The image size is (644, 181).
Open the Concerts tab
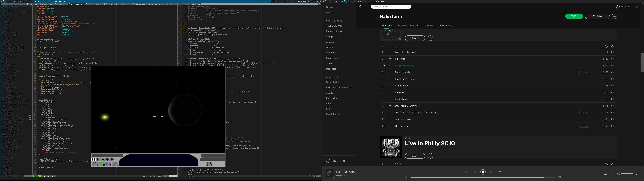(445, 25)
